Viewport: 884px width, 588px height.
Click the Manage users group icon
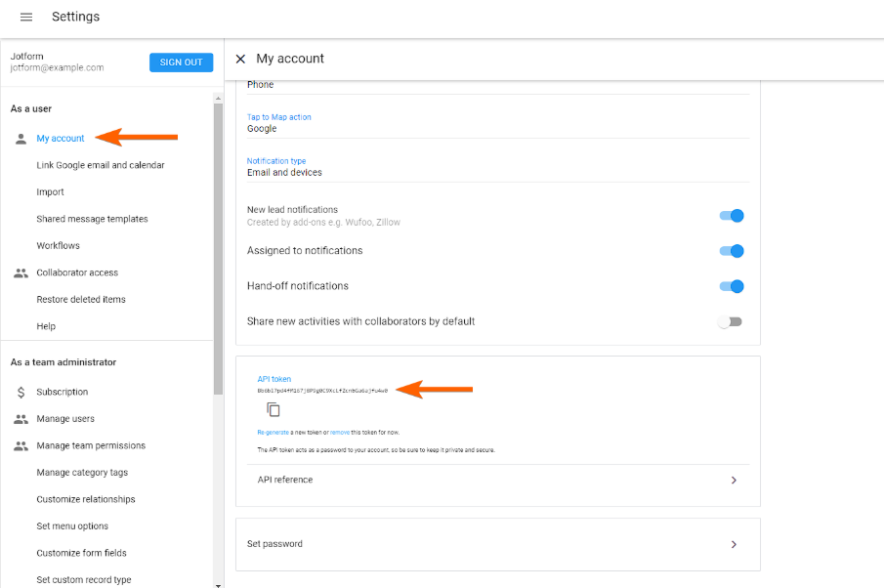click(21, 419)
